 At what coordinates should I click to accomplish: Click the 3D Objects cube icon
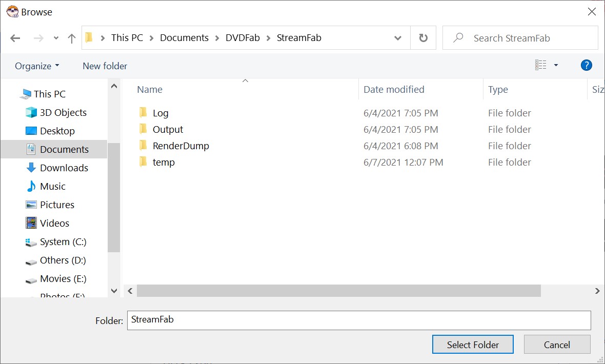click(31, 112)
